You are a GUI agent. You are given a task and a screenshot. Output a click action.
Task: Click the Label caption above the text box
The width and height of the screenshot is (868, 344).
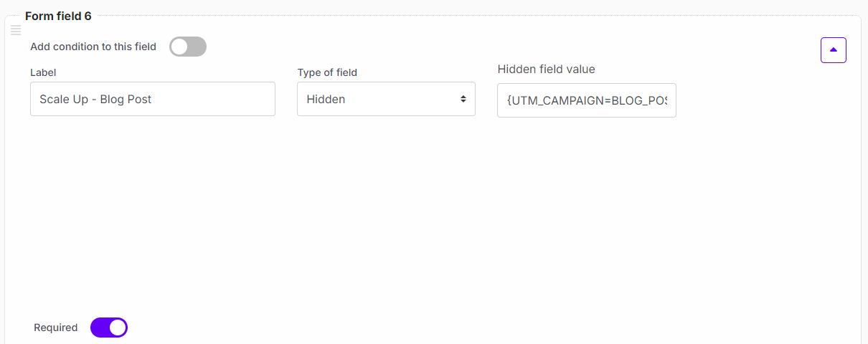coord(43,72)
